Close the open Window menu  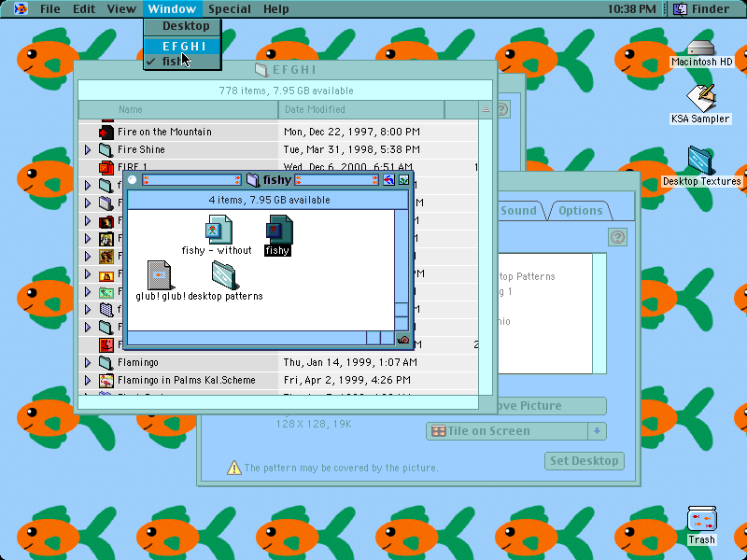172,8
